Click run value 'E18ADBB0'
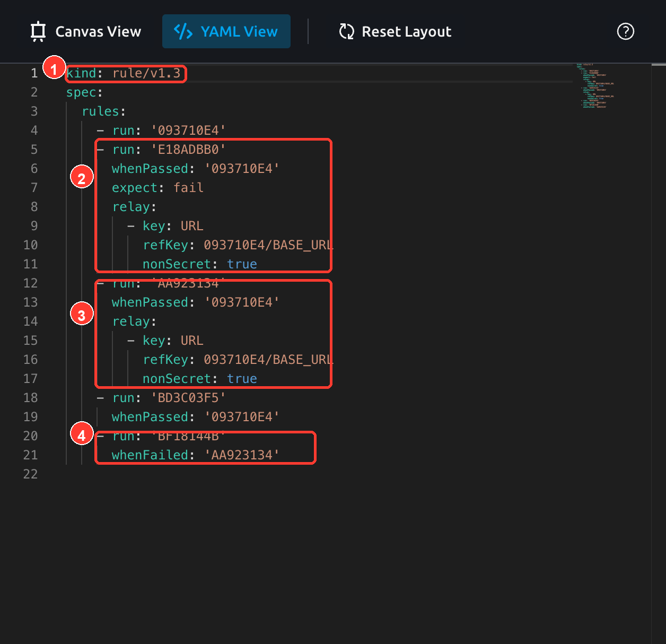Image resolution: width=666 pixels, height=644 pixels. click(x=188, y=150)
